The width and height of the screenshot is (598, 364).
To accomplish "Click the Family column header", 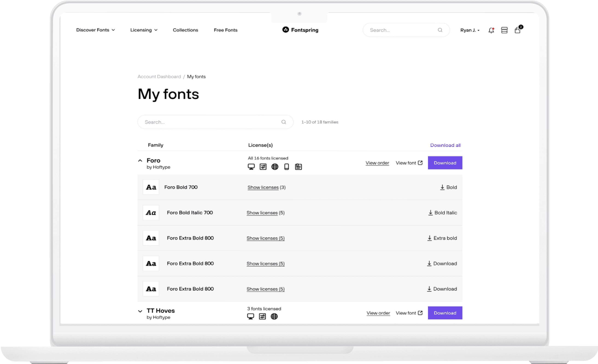I will tap(155, 145).
